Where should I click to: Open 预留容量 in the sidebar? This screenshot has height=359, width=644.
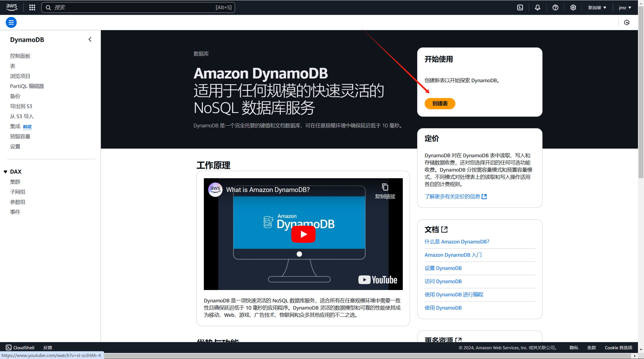(x=20, y=136)
